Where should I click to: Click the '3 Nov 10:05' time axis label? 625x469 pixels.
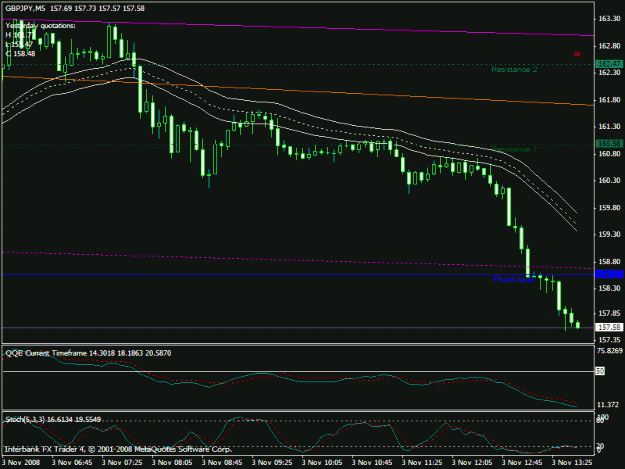click(322, 463)
